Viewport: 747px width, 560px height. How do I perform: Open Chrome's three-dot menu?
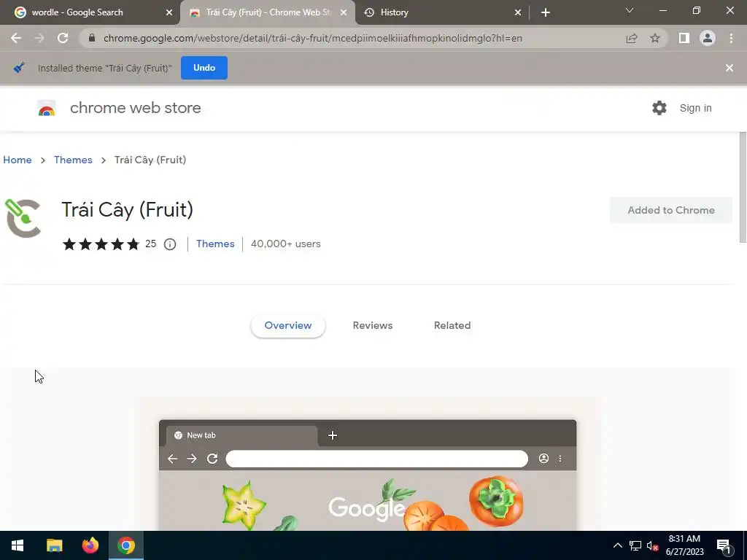[731, 38]
